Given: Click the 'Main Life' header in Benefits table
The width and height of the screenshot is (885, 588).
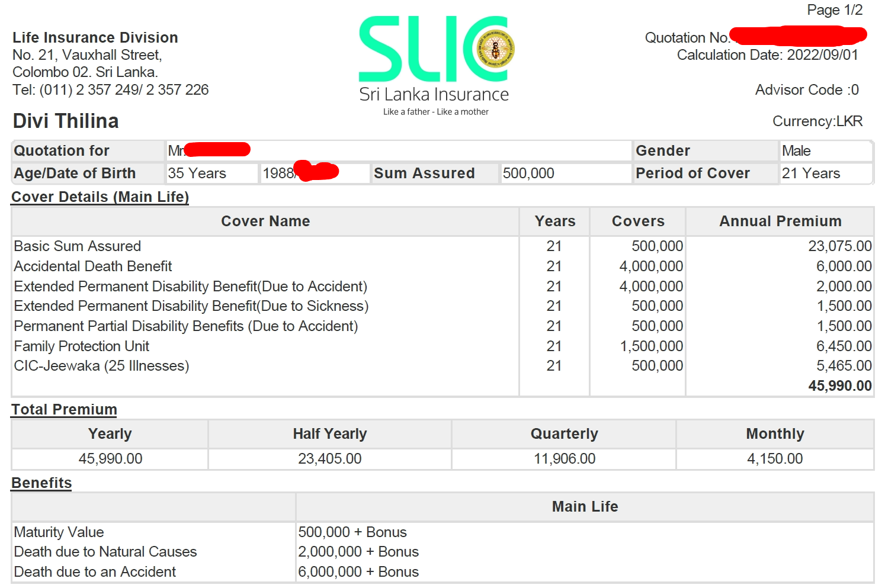Looking at the screenshot, I should tap(585, 507).
